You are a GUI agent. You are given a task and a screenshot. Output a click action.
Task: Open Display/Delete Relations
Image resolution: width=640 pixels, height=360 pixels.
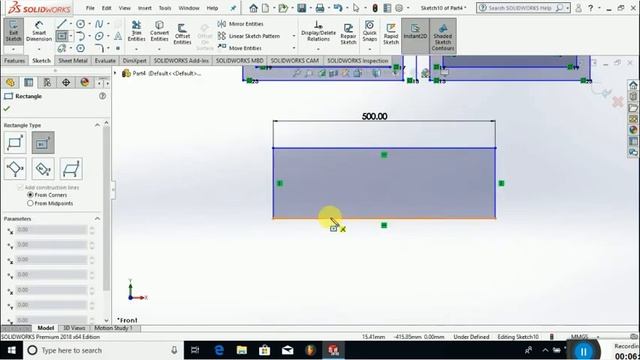(318, 31)
